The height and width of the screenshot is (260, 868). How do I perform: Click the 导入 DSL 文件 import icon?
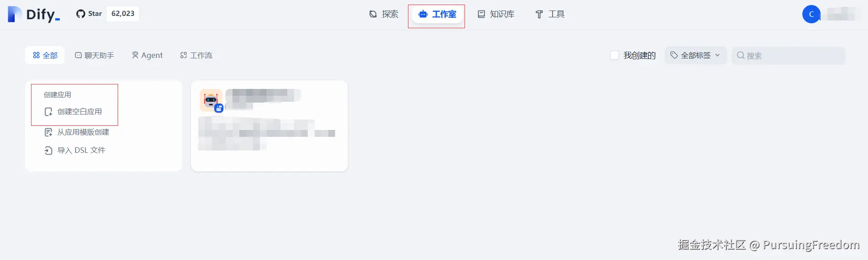click(x=48, y=151)
